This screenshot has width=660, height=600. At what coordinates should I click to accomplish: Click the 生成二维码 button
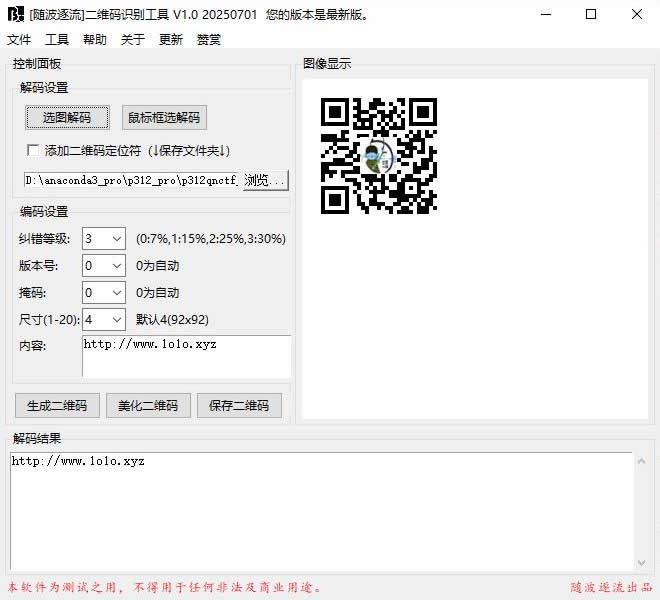click(57, 405)
